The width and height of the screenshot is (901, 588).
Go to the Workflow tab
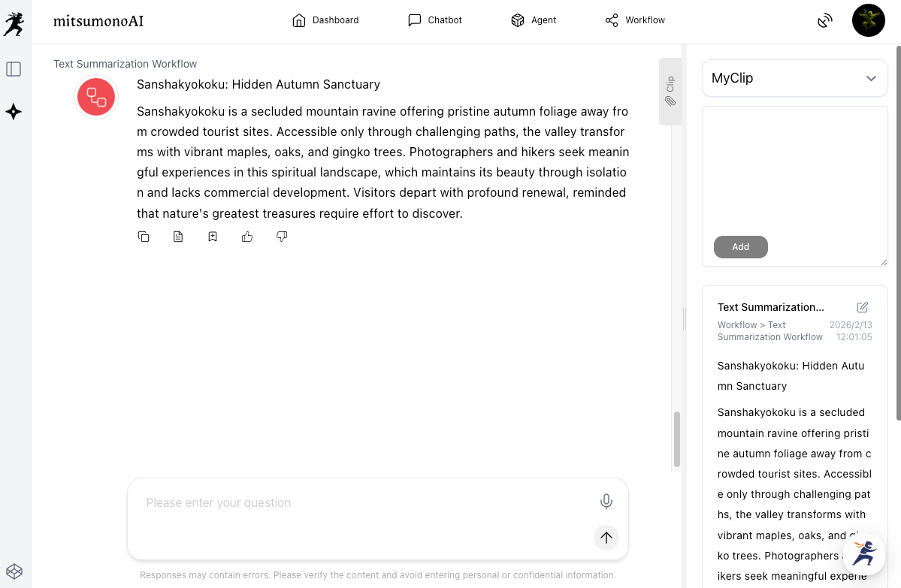pyautogui.click(x=635, y=20)
